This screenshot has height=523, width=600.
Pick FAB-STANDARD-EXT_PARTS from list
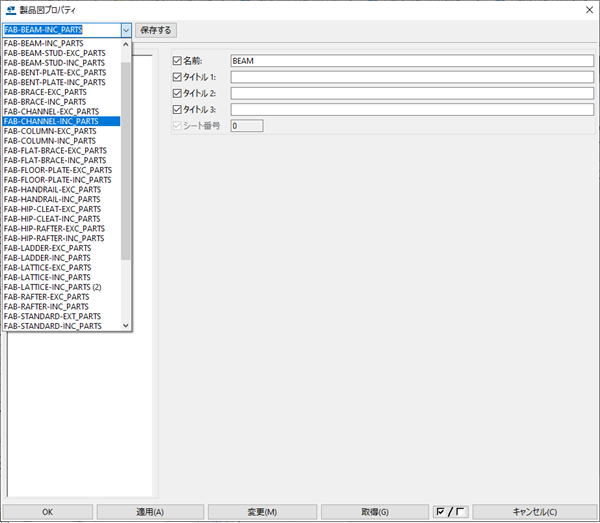point(62,316)
